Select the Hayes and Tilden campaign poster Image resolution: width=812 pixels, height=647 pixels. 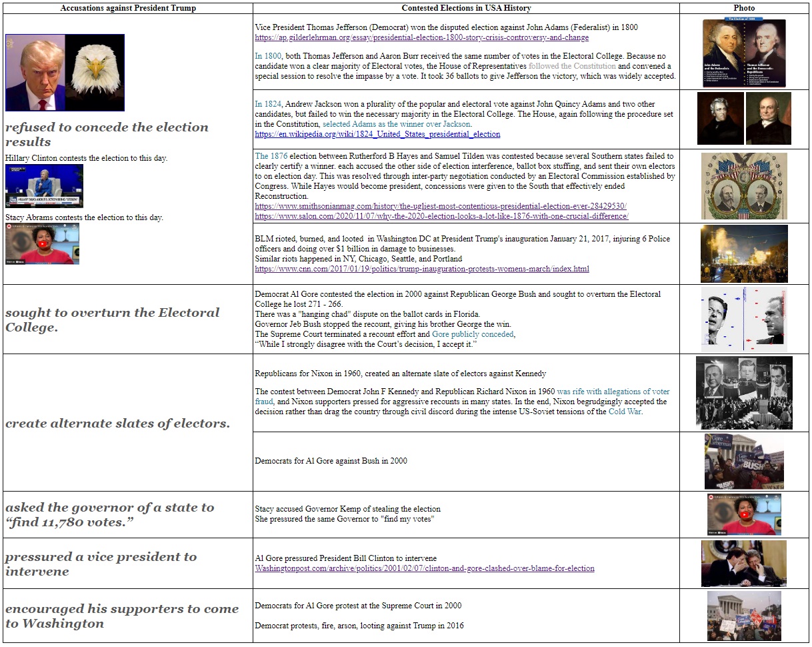[743, 186]
